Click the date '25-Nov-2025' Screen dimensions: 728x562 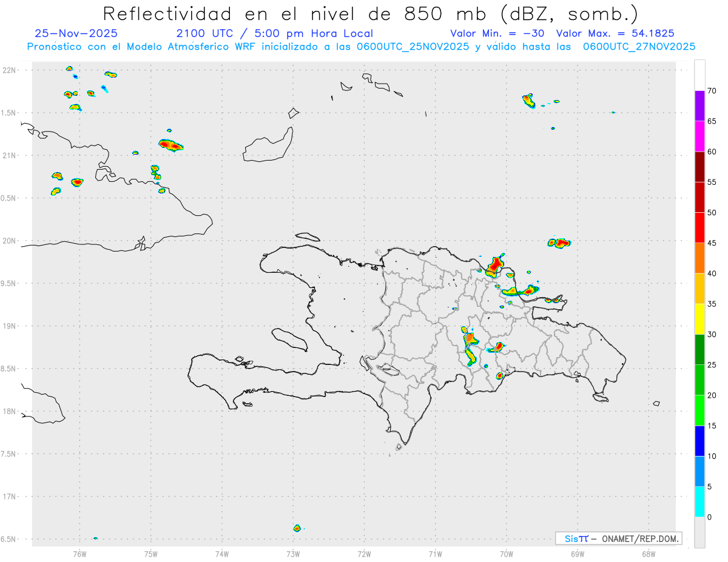coord(76,33)
